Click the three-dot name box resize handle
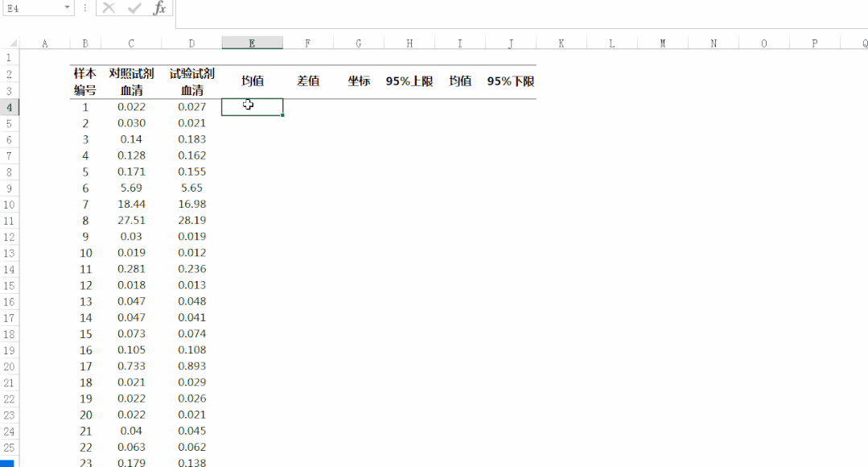 click(x=85, y=8)
